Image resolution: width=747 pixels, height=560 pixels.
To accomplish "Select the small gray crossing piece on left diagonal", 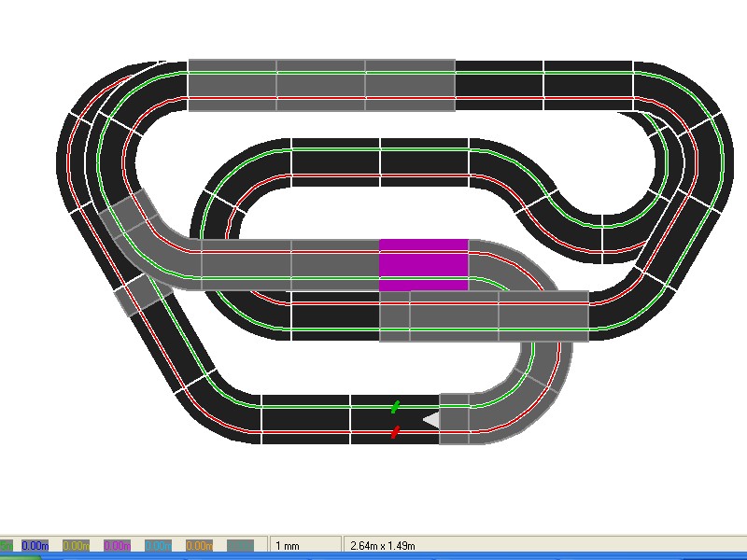I will pyautogui.click(x=142, y=294).
